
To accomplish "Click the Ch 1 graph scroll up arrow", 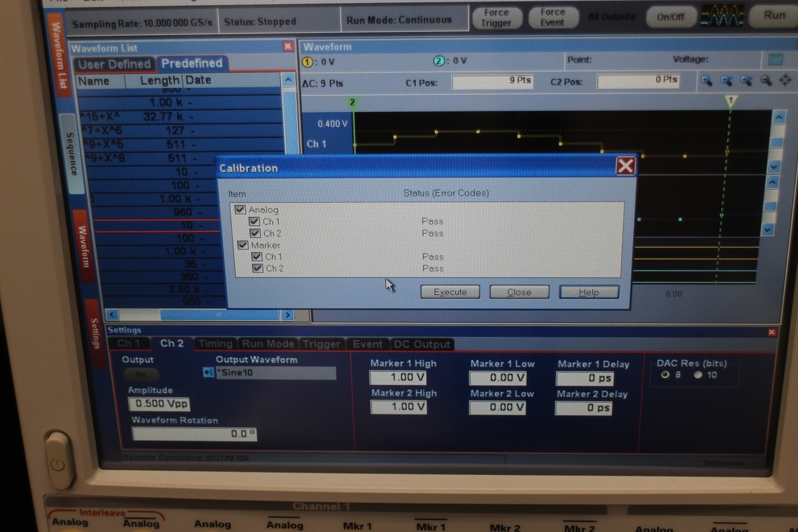I will click(x=778, y=118).
